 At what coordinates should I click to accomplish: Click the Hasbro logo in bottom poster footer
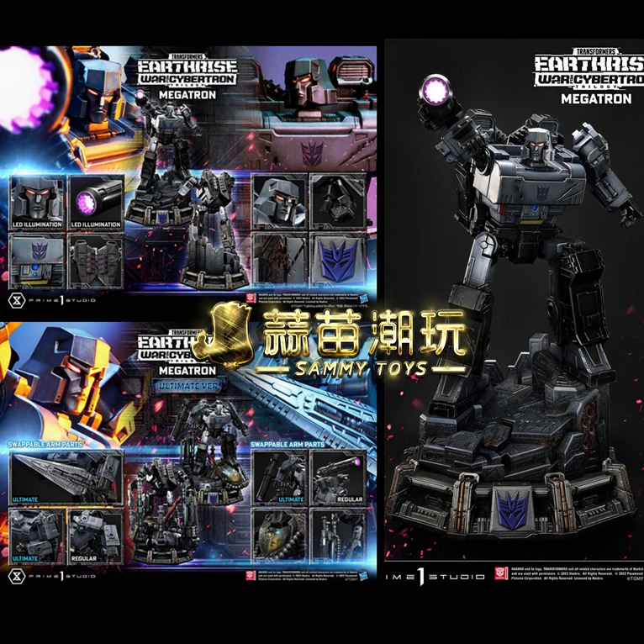coord(364,575)
